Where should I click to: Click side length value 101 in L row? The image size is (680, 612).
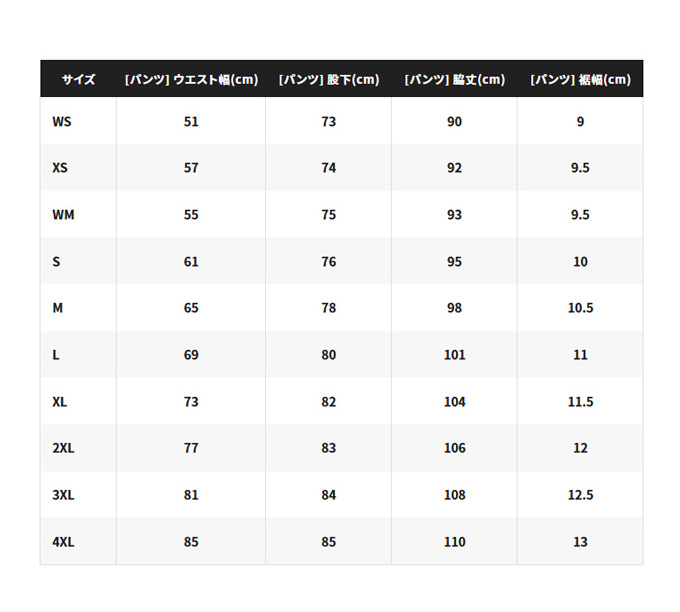[x=454, y=355]
